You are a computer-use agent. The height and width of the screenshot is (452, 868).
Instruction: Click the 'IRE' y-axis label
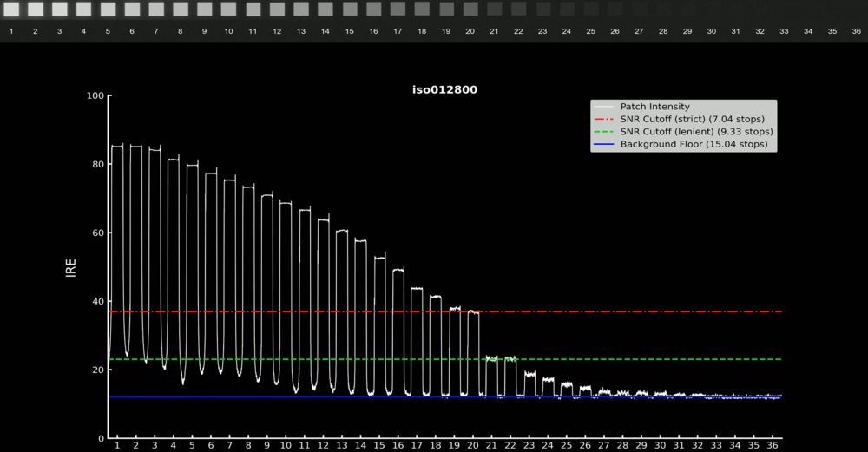pos(71,267)
